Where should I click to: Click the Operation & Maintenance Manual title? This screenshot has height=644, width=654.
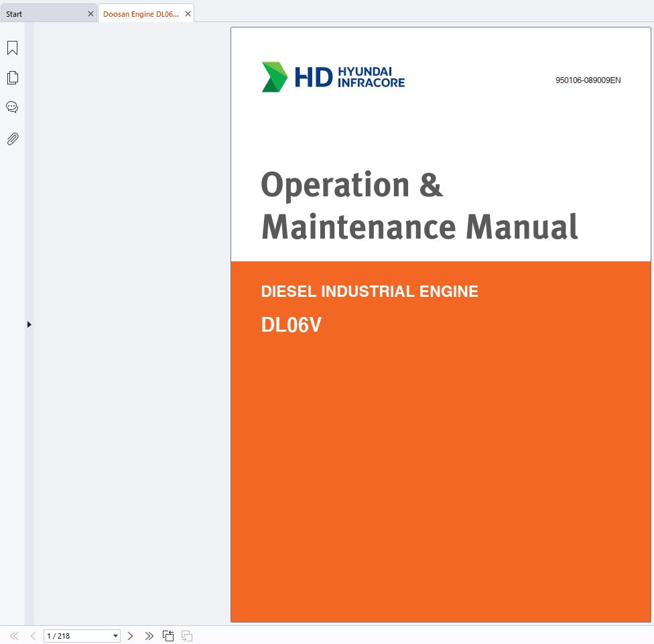(x=419, y=205)
